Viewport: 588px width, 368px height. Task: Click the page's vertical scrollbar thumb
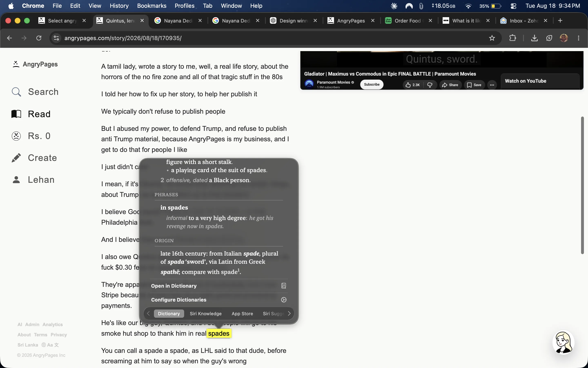coord(582,185)
